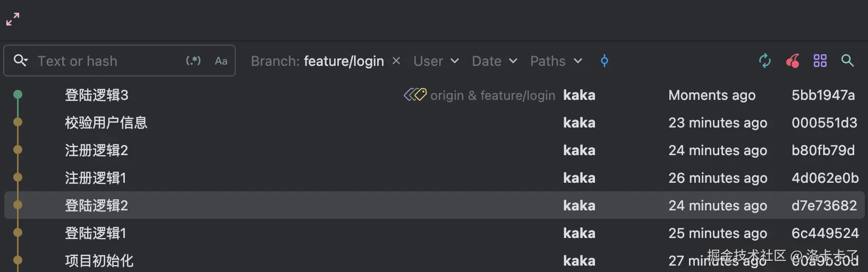Click the graph options commit icon
The height and width of the screenshot is (272, 868).
pos(604,61)
